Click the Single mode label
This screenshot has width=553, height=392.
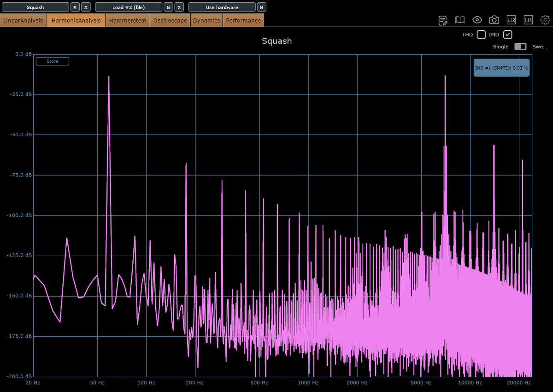500,47
